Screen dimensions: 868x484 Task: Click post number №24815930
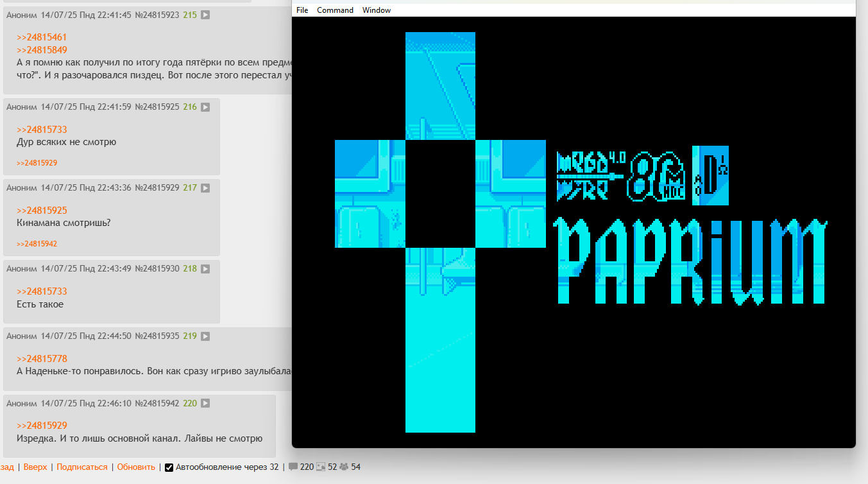coord(157,269)
